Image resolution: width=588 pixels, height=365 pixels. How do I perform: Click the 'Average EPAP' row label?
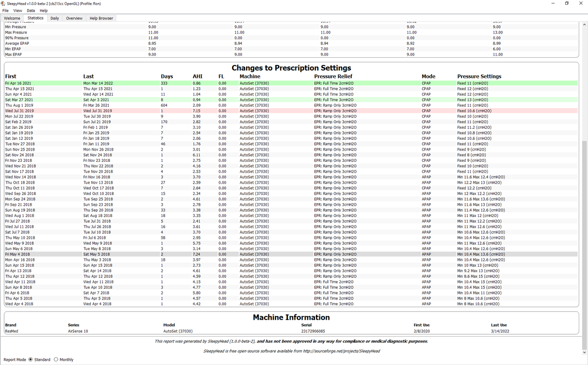pos(17,43)
